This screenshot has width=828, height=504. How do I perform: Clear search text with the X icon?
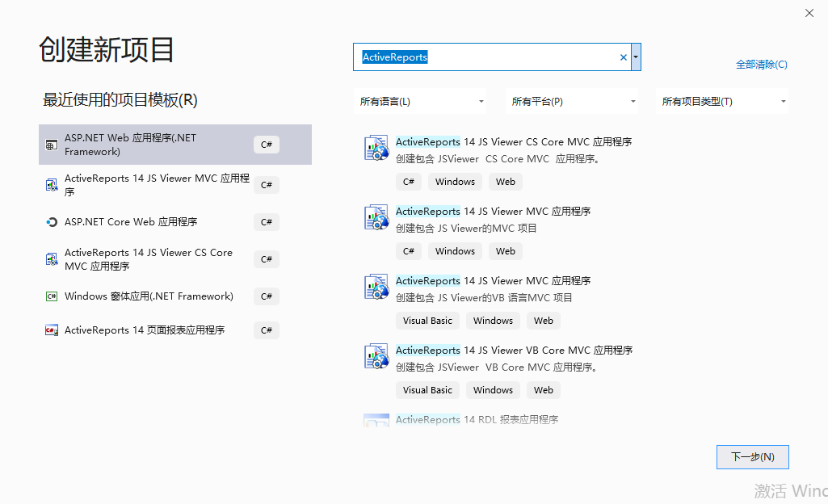coord(623,57)
